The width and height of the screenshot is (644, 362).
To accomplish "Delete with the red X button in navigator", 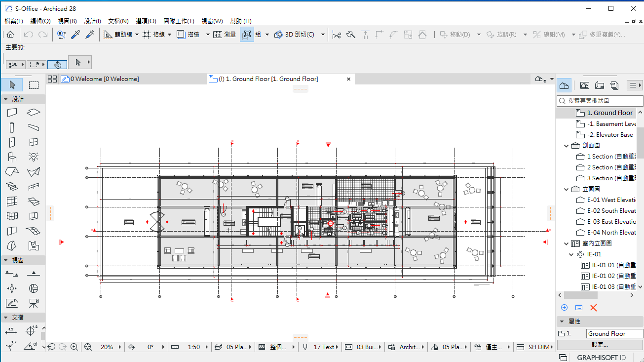I will [x=594, y=308].
